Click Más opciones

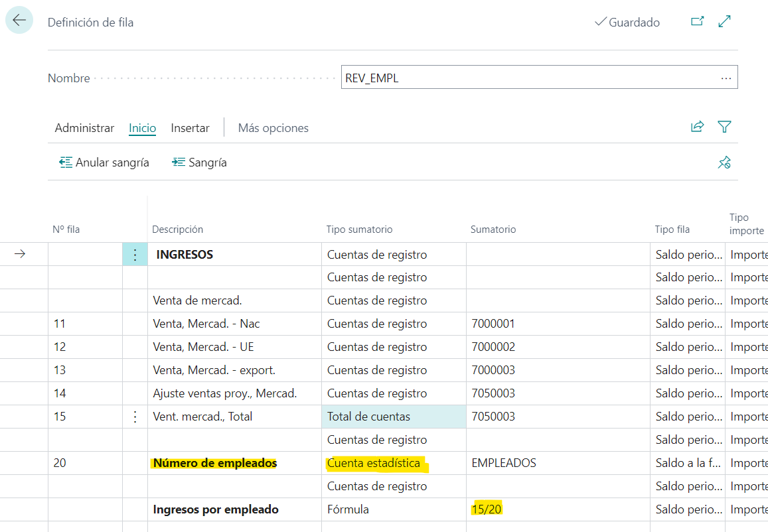273,128
